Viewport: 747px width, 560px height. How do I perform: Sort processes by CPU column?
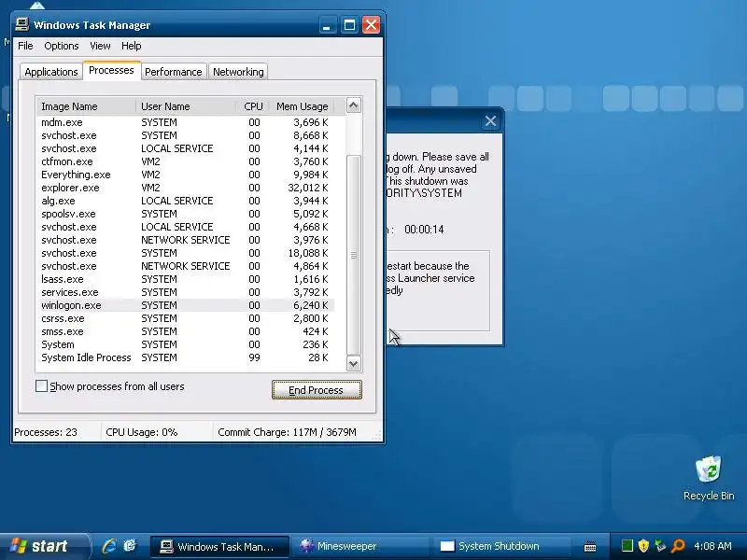(253, 106)
